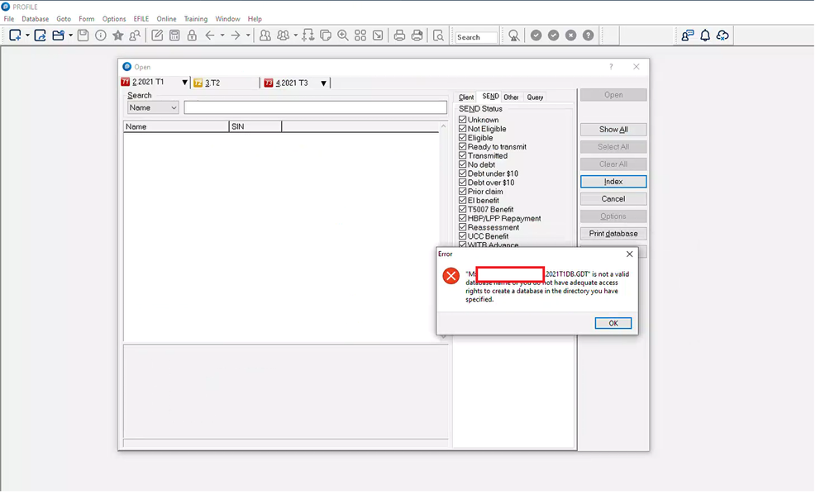Click the print preview page-magnifier icon

coord(438,36)
